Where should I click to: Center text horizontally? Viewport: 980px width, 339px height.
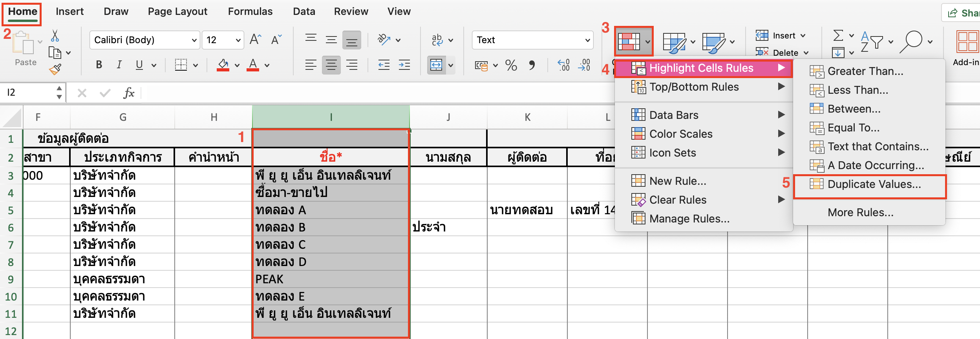(x=331, y=65)
